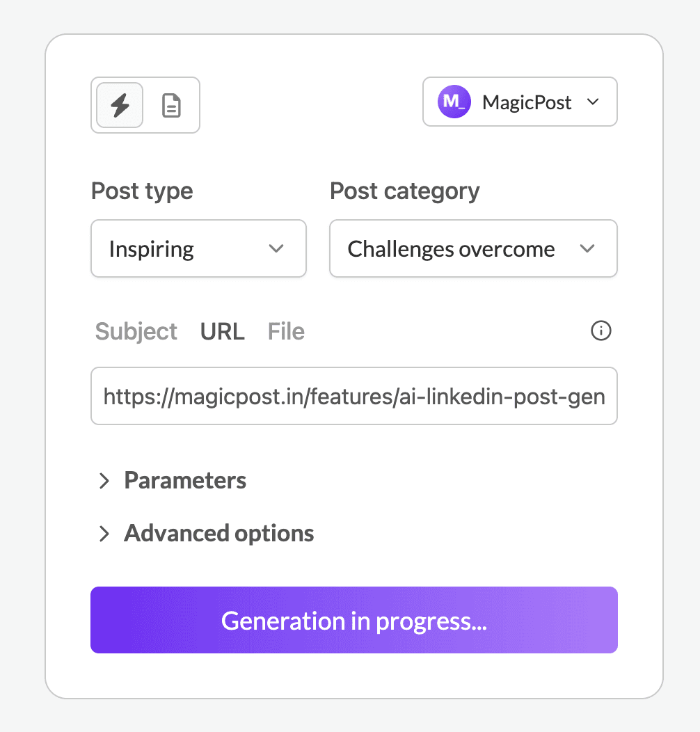This screenshot has width=700, height=732.
Task: Open the MagicPost account dropdown
Action: click(520, 102)
